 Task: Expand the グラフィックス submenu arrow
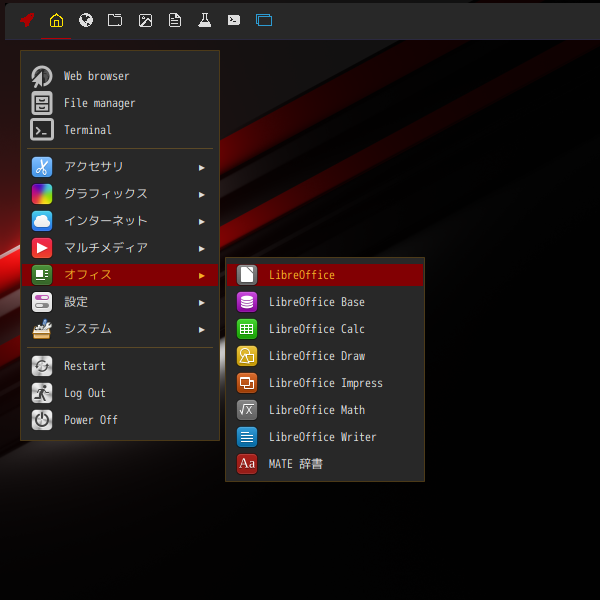[x=202, y=195]
